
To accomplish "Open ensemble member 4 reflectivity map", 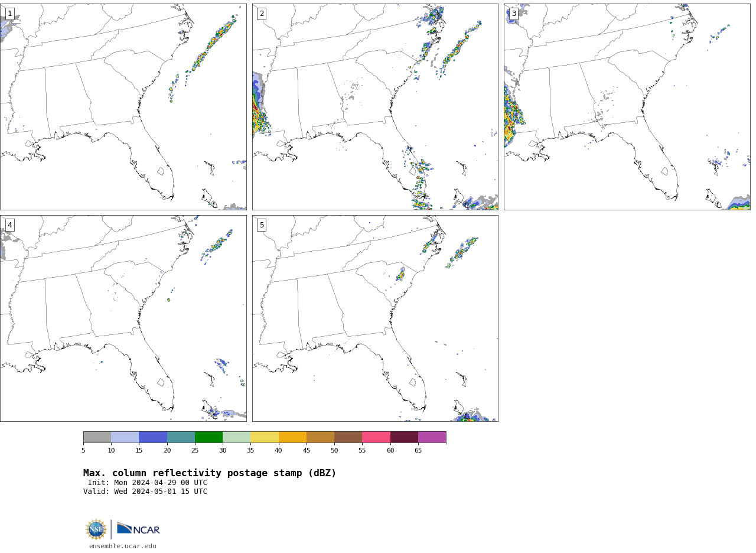I will coord(123,318).
